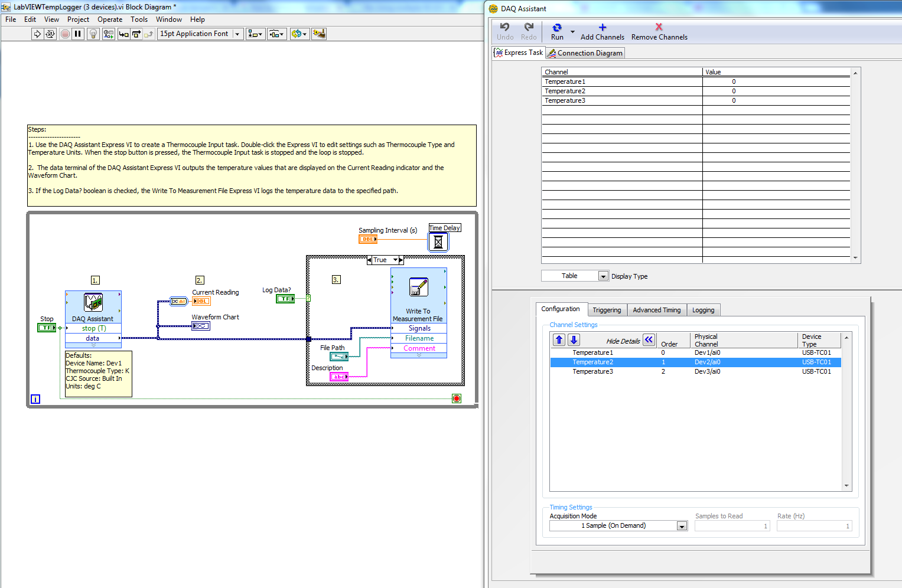Screen dimensions: 902x588
Task: Open the Tools menu
Action: 139,19
